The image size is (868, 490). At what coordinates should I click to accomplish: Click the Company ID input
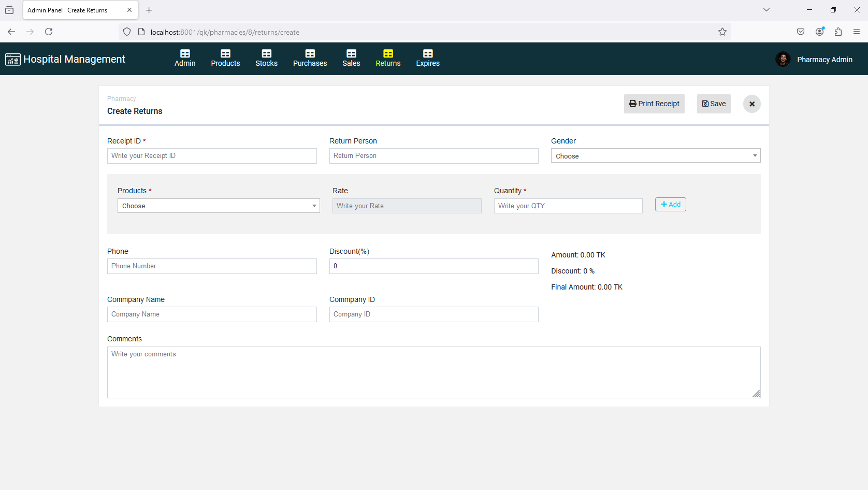coord(434,314)
